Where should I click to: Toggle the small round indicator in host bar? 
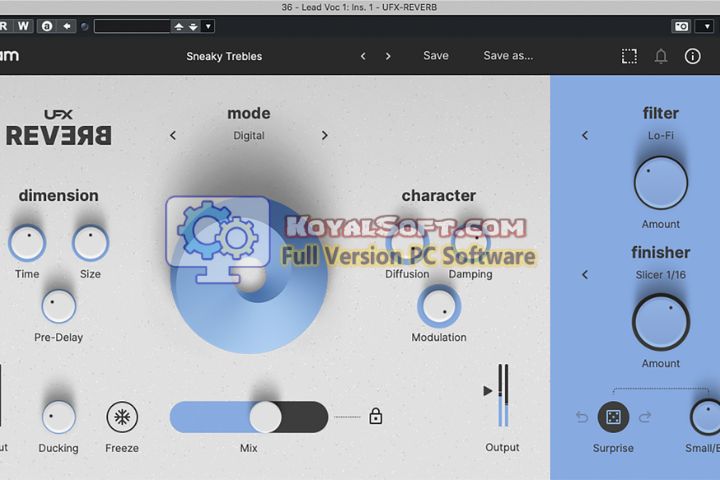pyautogui.click(x=84, y=26)
